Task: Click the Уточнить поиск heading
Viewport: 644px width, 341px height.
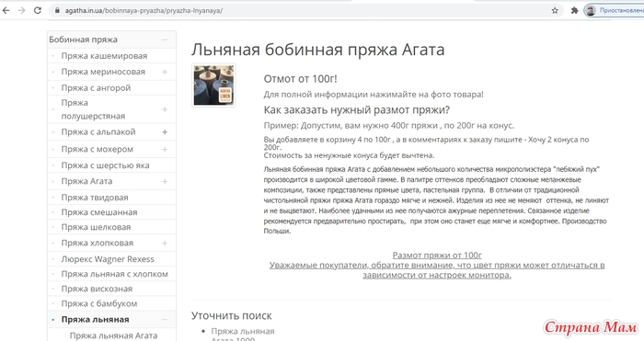Action: pos(232,316)
